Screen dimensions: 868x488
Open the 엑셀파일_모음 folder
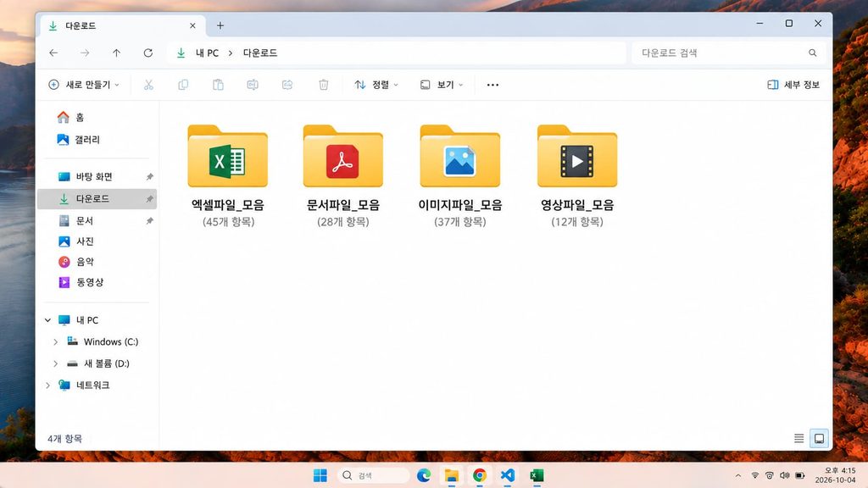click(227, 176)
